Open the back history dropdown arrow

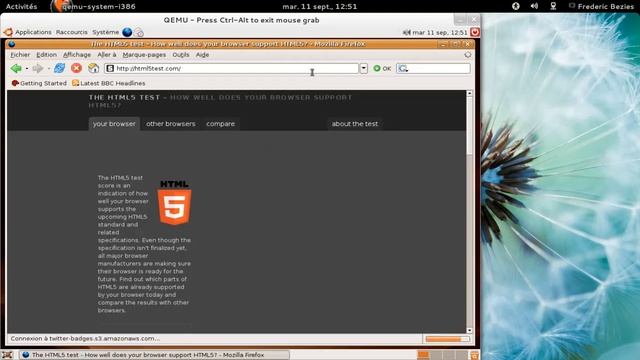pos(27,69)
